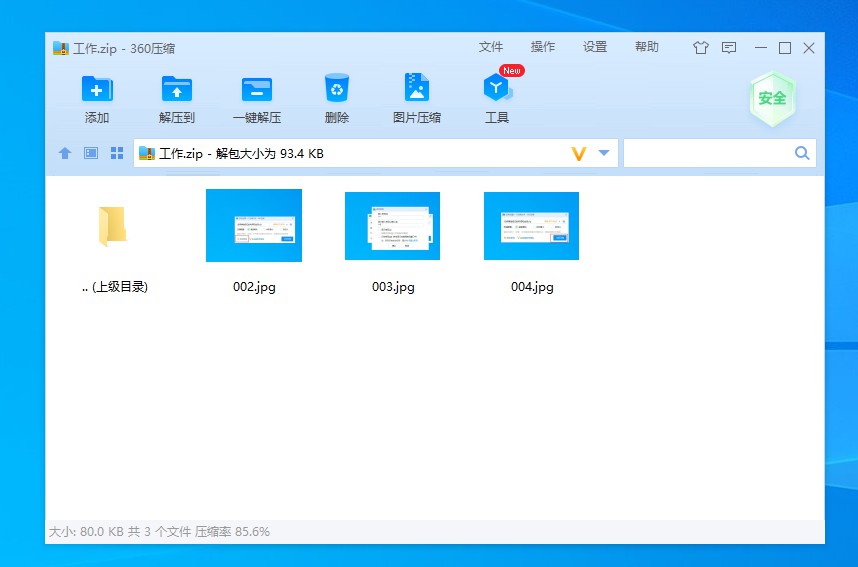Select the 003.jpg thumbnail
The image size is (858, 567).
point(392,226)
